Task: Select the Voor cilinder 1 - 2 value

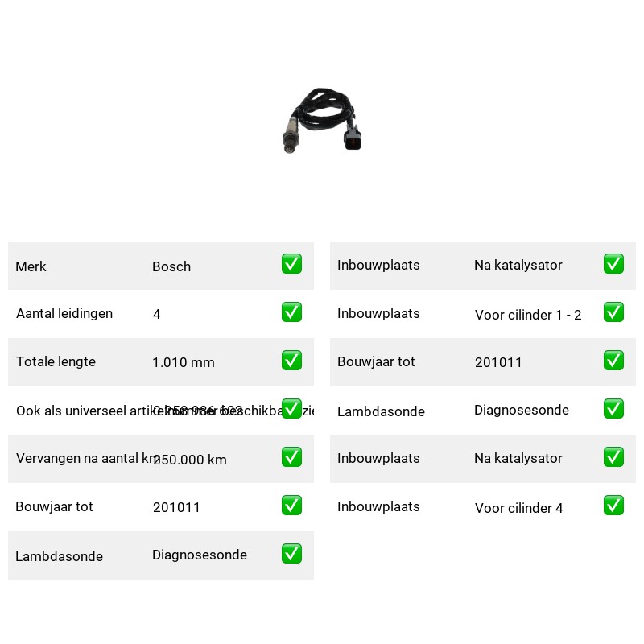Action: tap(528, 315)
